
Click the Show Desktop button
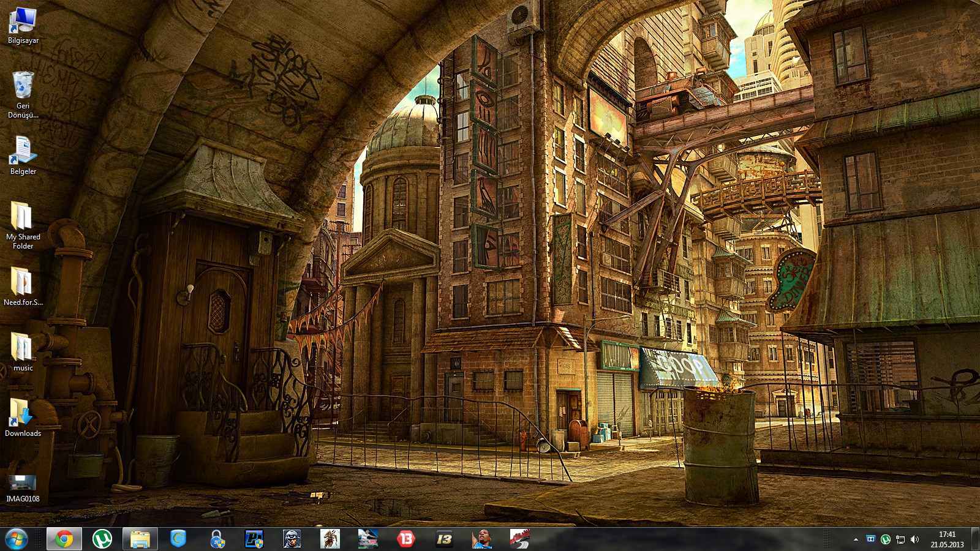point(975,539)
